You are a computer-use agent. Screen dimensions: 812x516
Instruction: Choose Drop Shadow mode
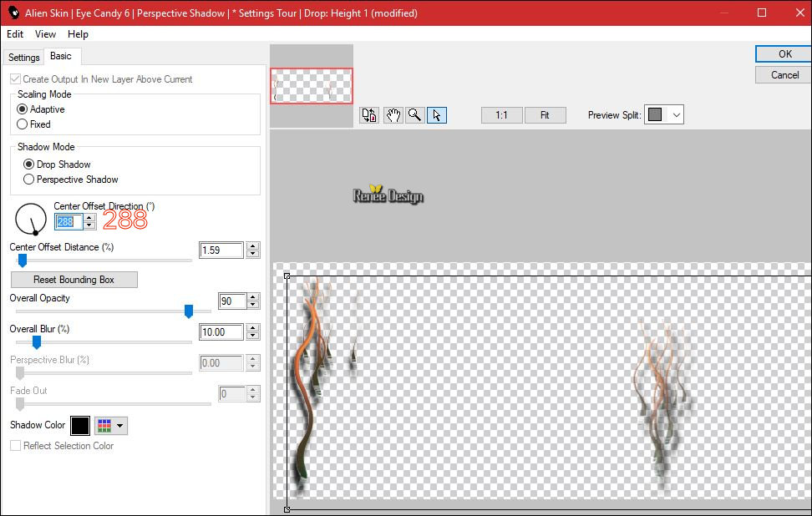[28, 164]
